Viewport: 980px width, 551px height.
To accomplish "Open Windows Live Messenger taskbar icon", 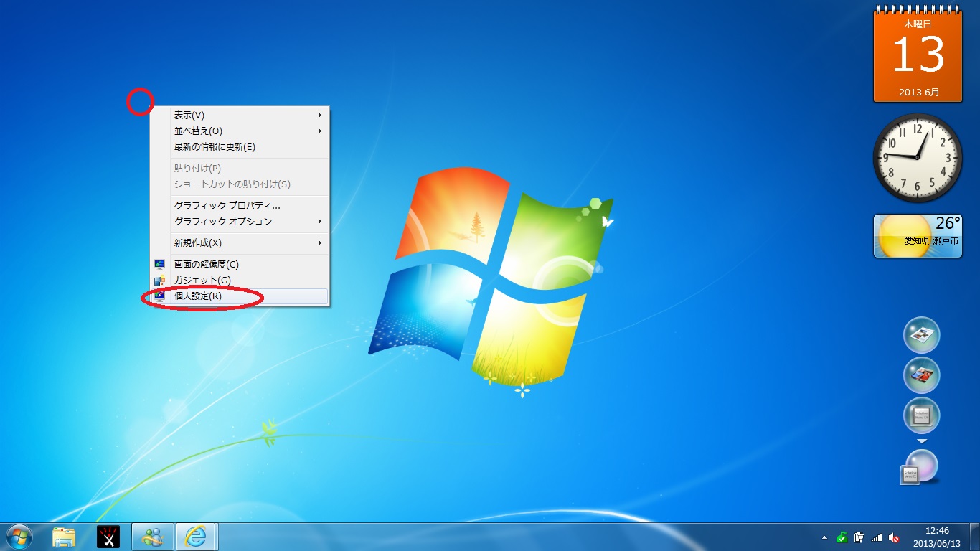I will 153,537.
